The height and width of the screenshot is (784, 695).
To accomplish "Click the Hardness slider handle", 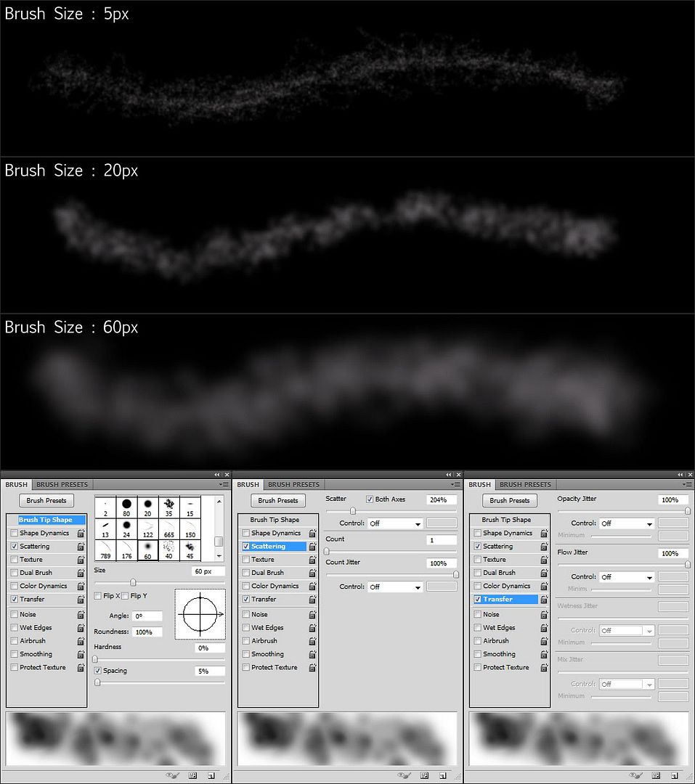I will click(x=95, y=659).
